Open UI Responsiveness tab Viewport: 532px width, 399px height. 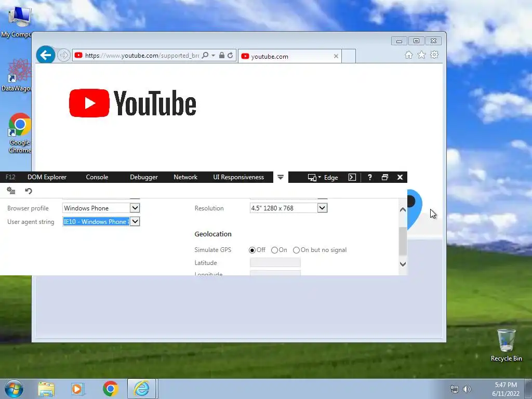tap(238, 177)
